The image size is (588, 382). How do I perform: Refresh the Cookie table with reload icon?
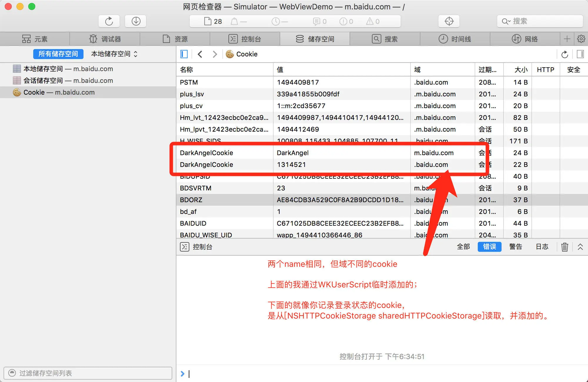tap(564, 54)
